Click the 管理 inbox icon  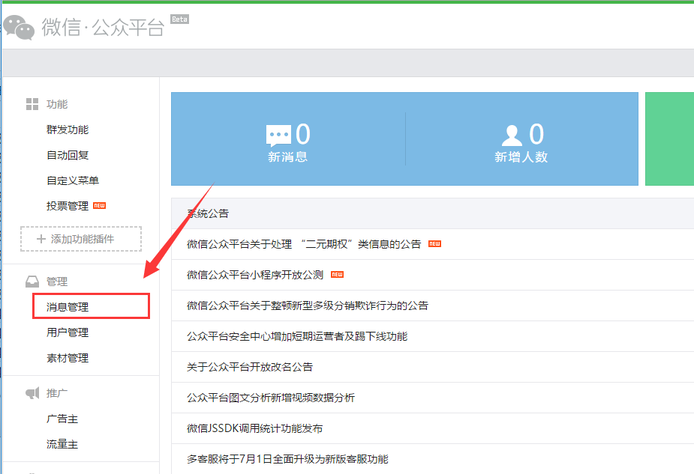(x=32, y=281)
